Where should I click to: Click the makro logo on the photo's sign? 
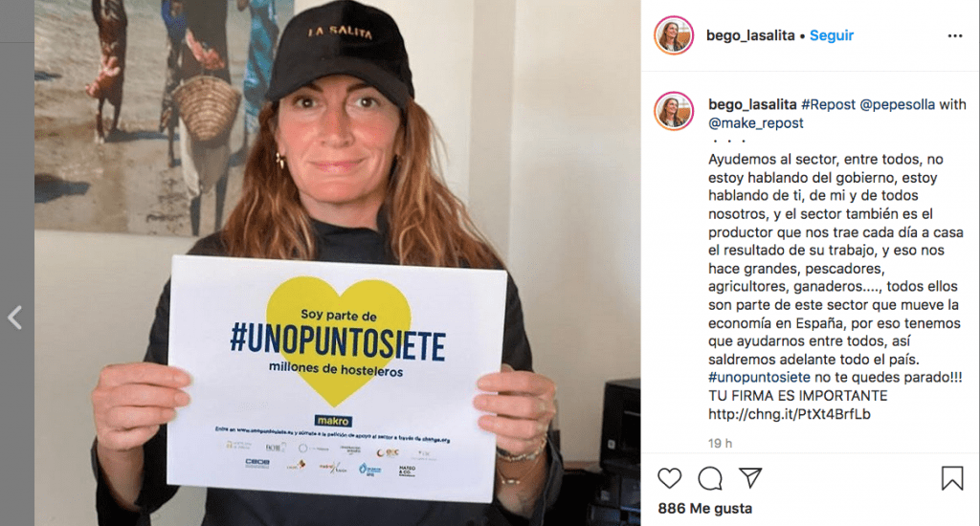tap(334, 421)
